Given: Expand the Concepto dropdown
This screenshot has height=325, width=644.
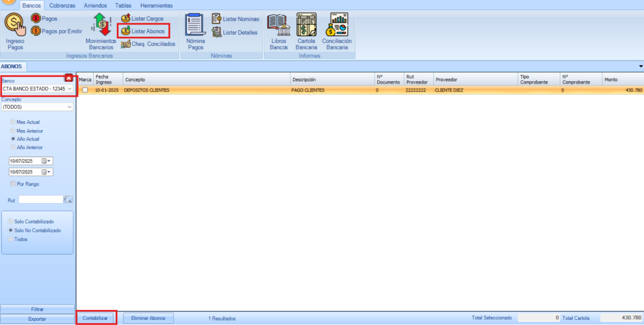Looking at the screenshot, I should tap(69, 107).
